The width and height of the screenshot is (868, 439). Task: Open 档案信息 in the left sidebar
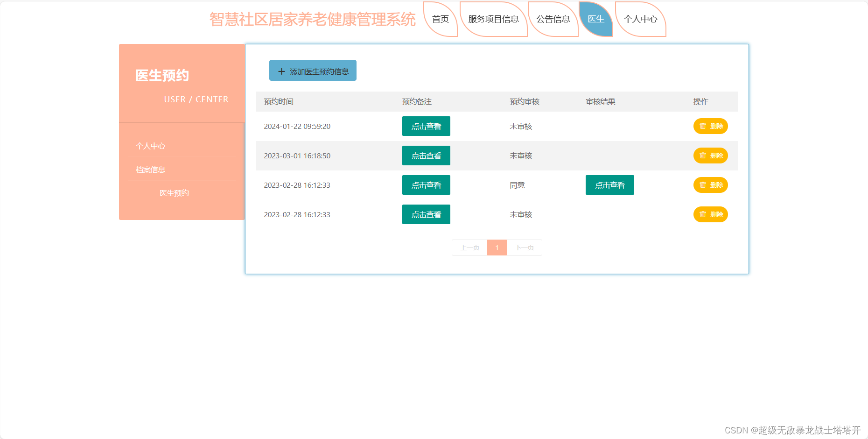[150, 170]
